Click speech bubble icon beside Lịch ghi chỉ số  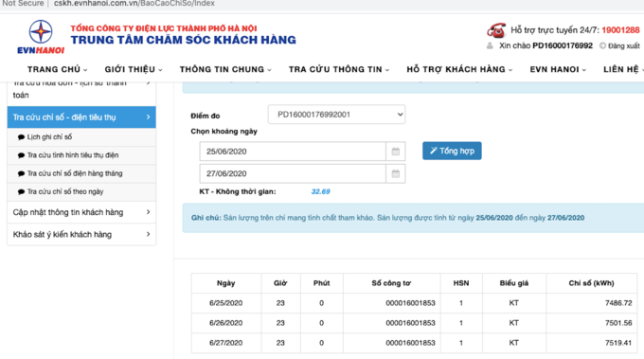tap(22, 137)
